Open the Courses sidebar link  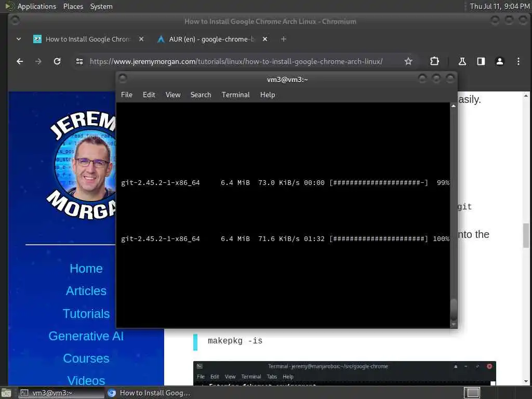click(86, 358)
